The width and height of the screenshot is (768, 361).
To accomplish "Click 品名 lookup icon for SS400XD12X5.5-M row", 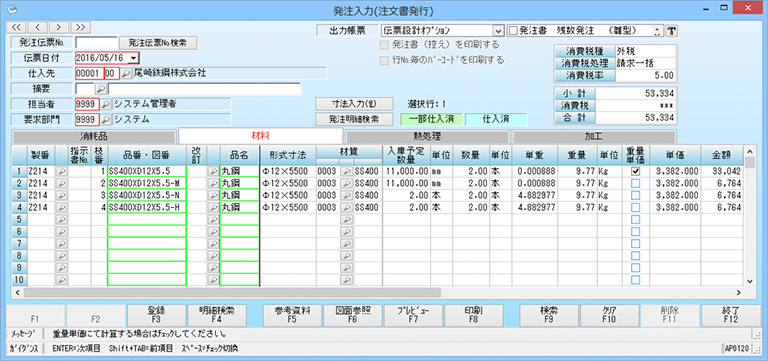I will (x=213, y=183).
